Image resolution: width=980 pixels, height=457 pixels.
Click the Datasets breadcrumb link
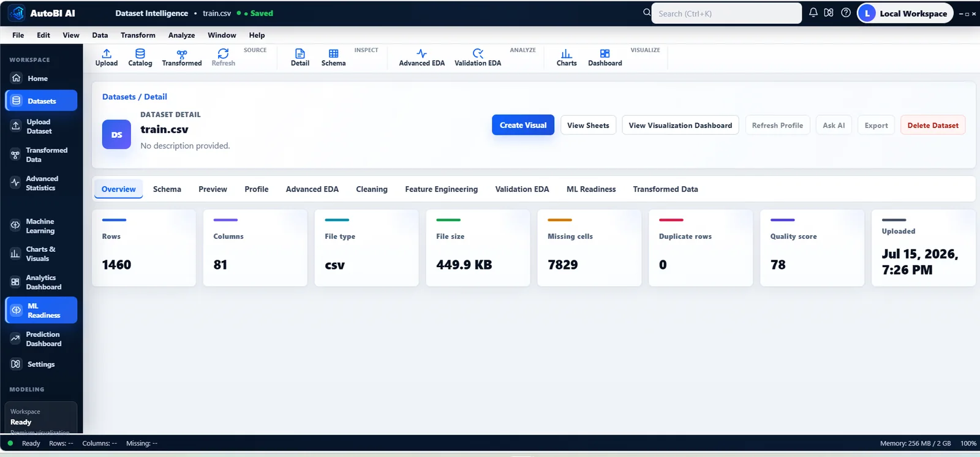pyautogui.click(x=119, y=97)
